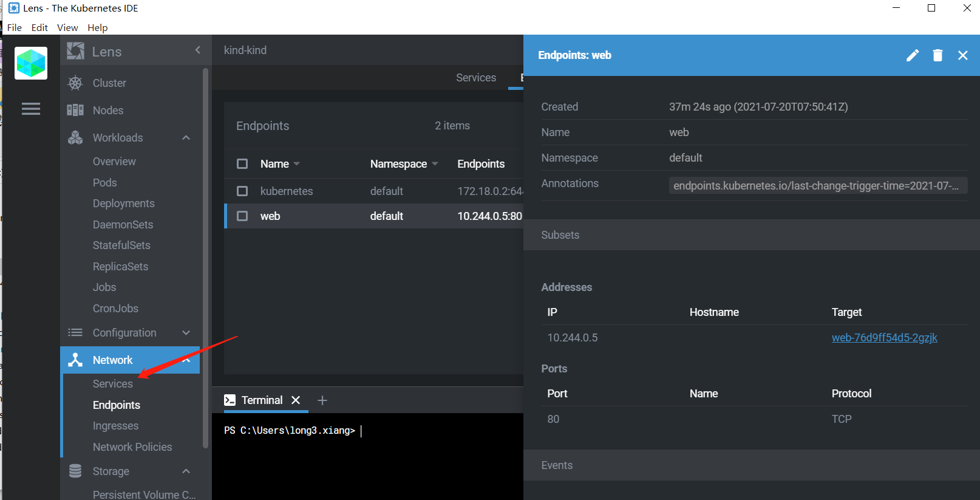The width and height of the screenshot is (980, 500).
Task: Expand the annotations value badge
Action: (818, 185)
